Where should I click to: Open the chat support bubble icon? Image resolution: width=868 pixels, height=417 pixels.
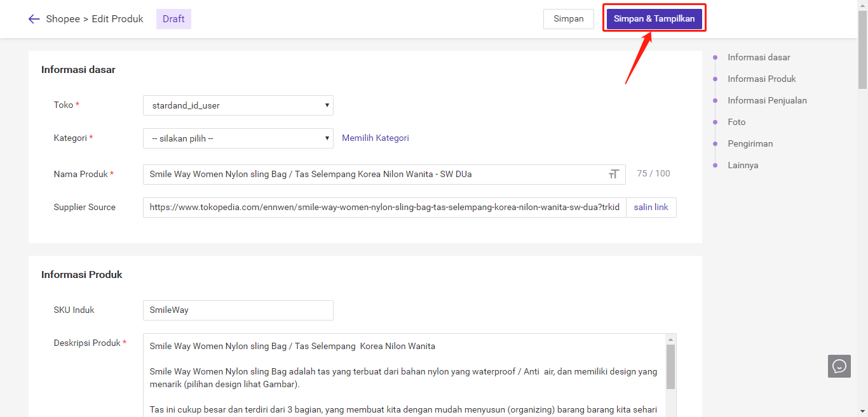839,366
